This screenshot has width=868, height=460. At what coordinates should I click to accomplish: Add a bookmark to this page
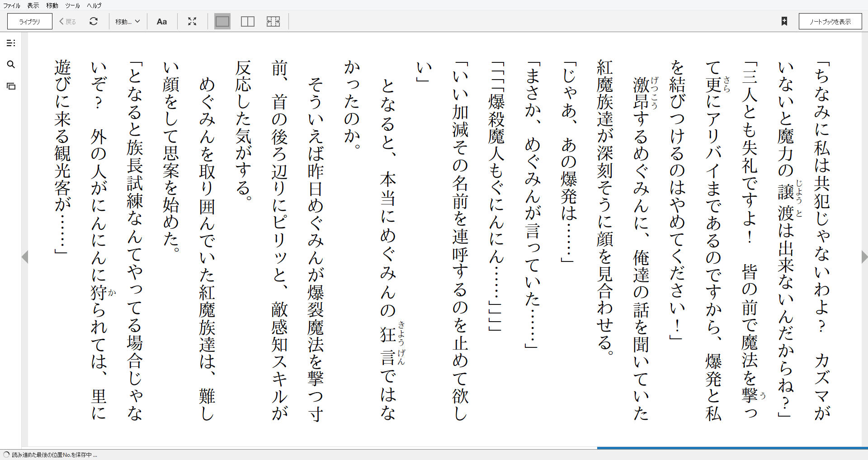click(784, 21)
